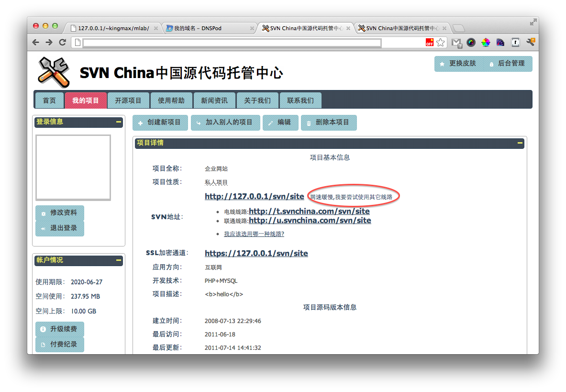Click the 2011-07-14 14:41:32 last update time
The height and width of the screenshot is (392, 566).
tap(233, 347)
